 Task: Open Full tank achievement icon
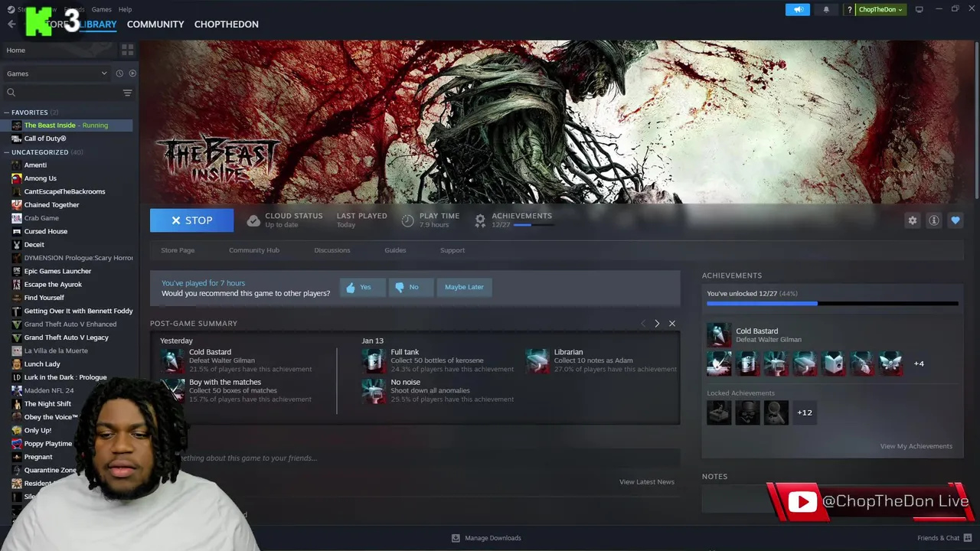pos(374,360)
